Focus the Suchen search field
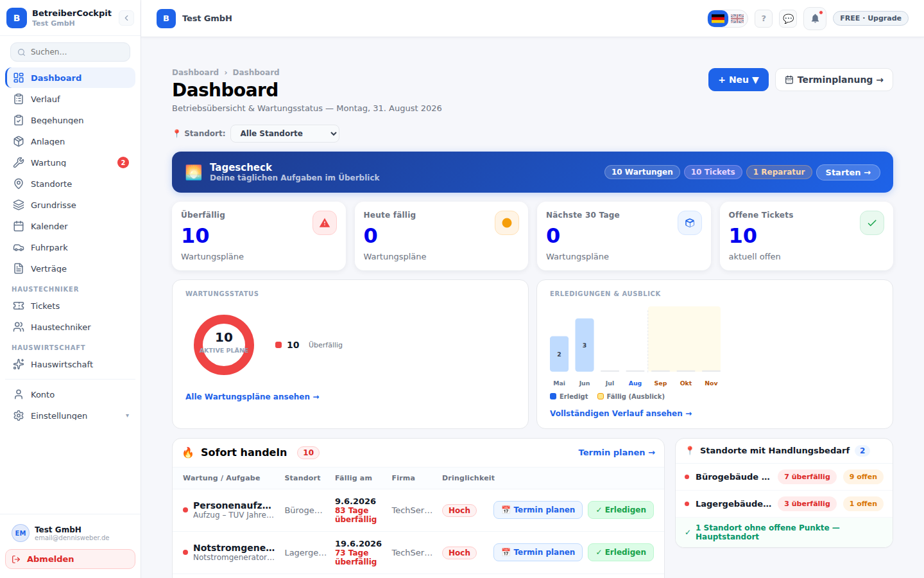Image resolution: width=924 pixels, height=578 pixels. pyautogui.click(x=71, y=52)
